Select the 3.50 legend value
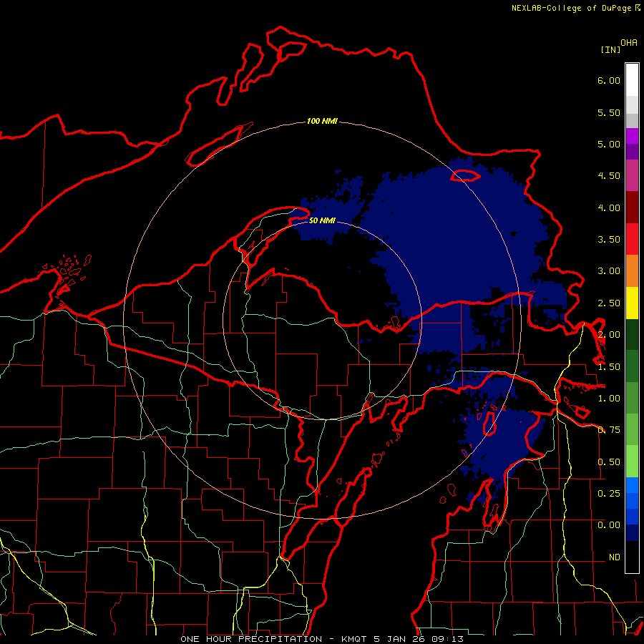Image resolution: width=644 pixels, height=644 pixels. coord(609,240)
